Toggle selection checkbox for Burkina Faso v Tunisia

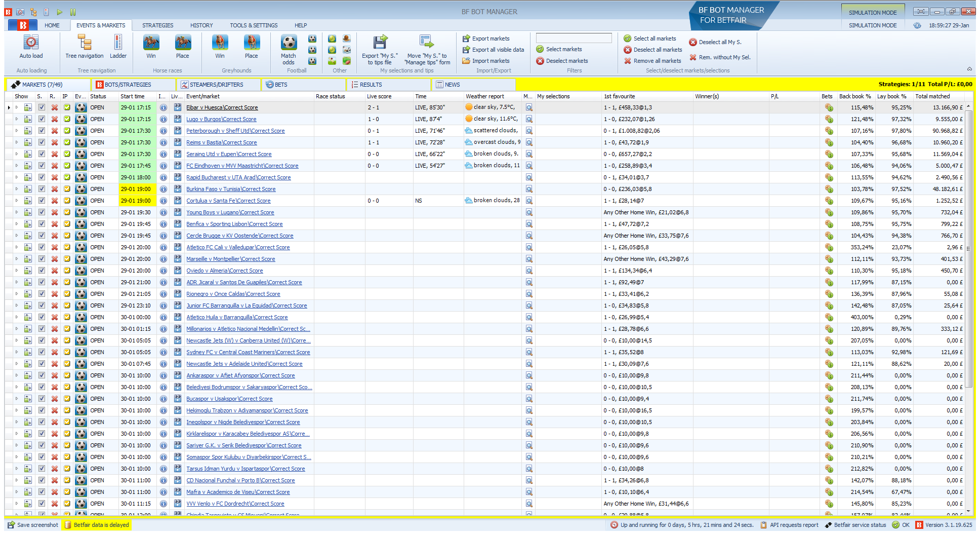click(42, 189)
